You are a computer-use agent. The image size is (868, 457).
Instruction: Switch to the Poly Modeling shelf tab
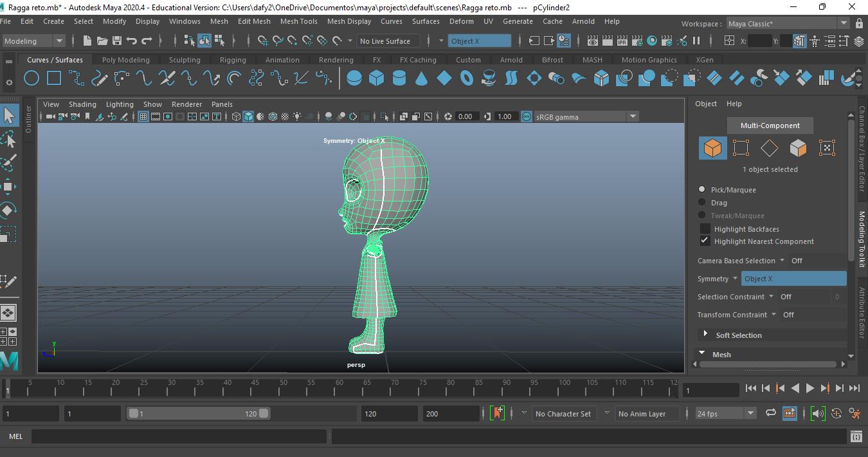125,60
